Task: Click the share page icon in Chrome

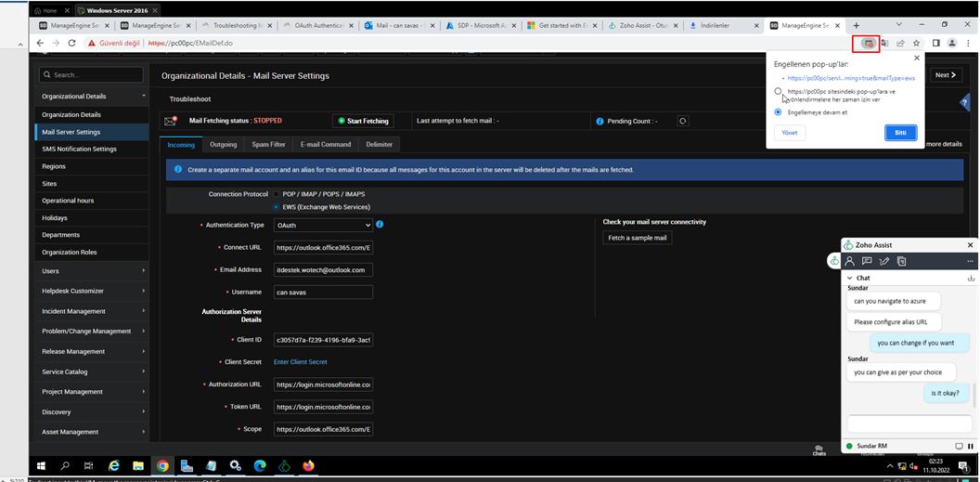Action: pos(900,43)
